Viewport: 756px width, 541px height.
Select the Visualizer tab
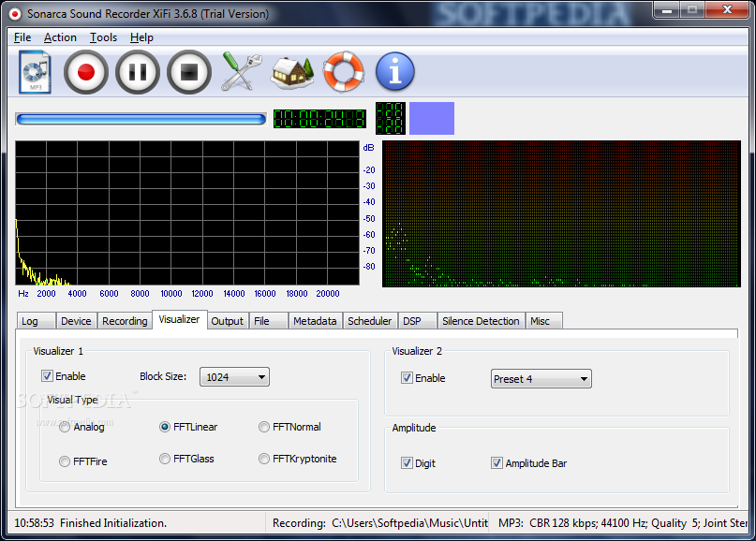pyautogui.click(x=179, y=319)
